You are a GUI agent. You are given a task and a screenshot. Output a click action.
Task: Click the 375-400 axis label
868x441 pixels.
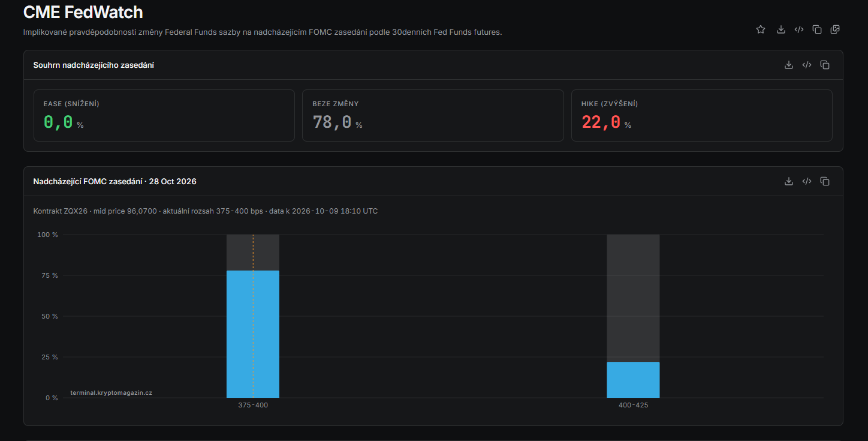pos(253,406)
